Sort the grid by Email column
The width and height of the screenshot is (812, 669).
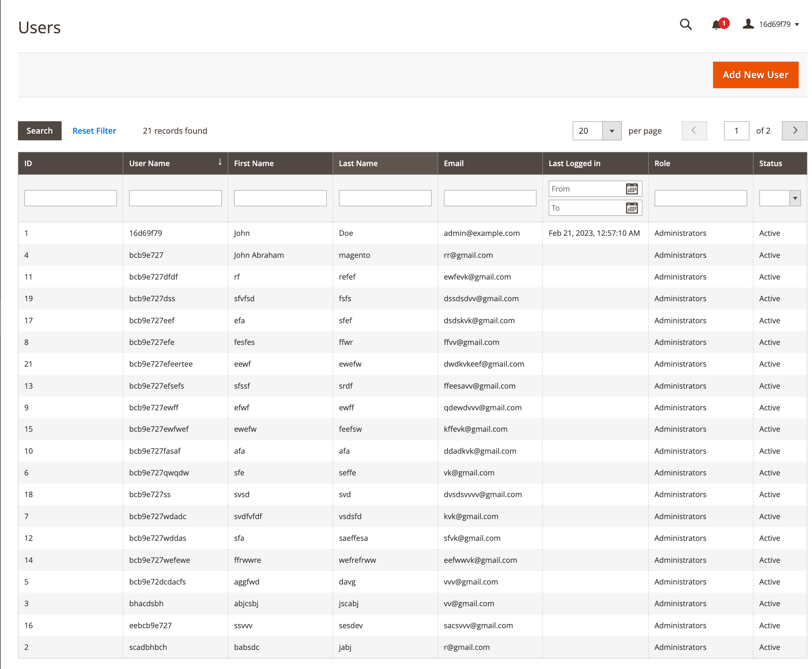pos(454,163)
